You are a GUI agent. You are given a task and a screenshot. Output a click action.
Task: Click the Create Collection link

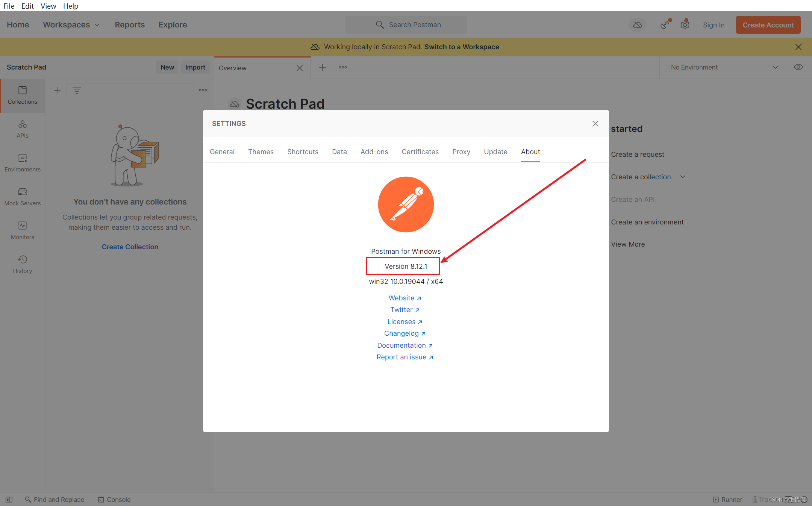pyautogui.click(x=130, y=247)
